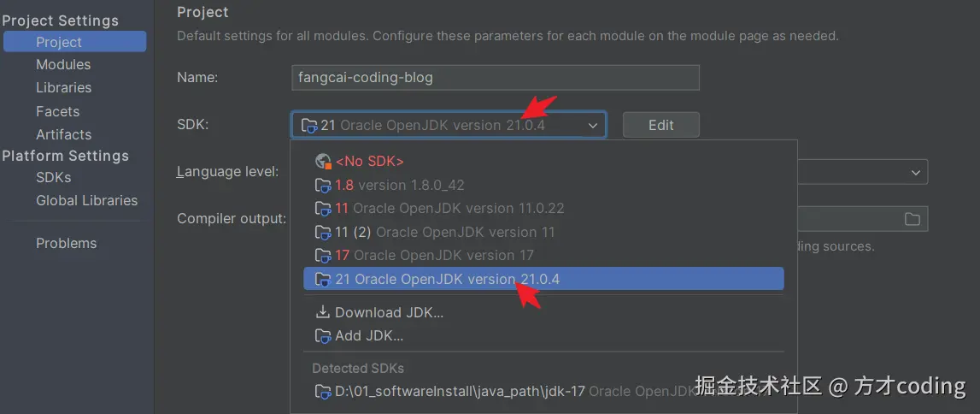Select 21 Oracle OpenJDK version 21.0.4 entry
Screen dimensions: 980x414
(447, 279)
